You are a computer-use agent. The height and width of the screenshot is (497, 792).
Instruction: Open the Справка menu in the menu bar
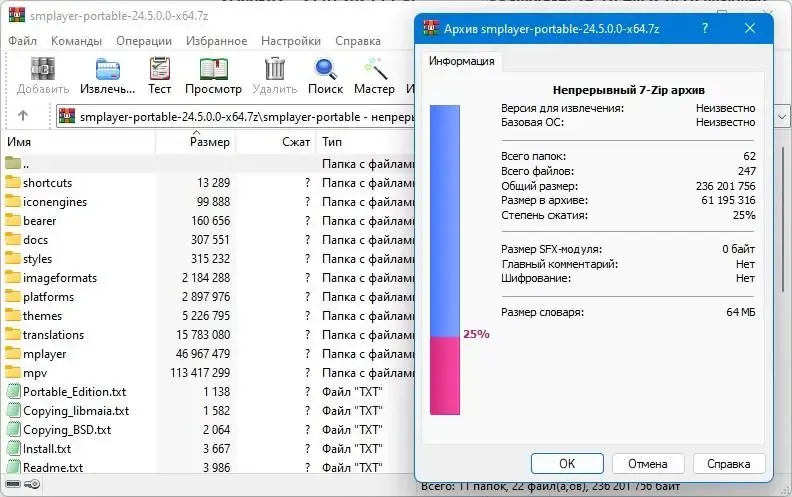click(x=358, y=41)
